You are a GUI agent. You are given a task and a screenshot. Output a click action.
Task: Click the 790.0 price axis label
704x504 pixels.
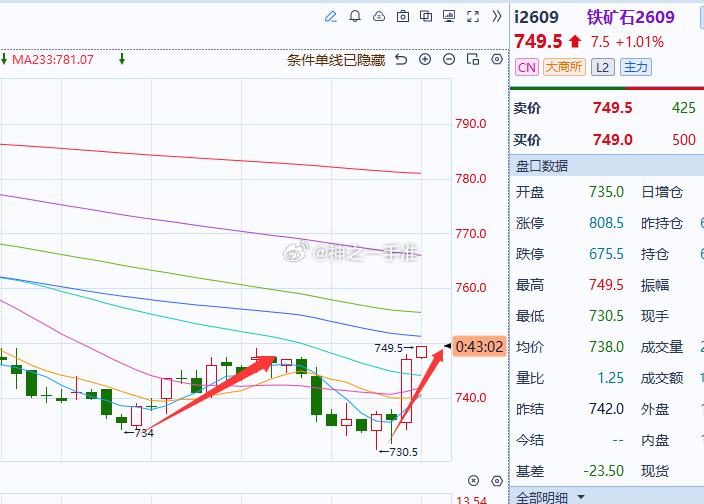(x=471, y=124)
